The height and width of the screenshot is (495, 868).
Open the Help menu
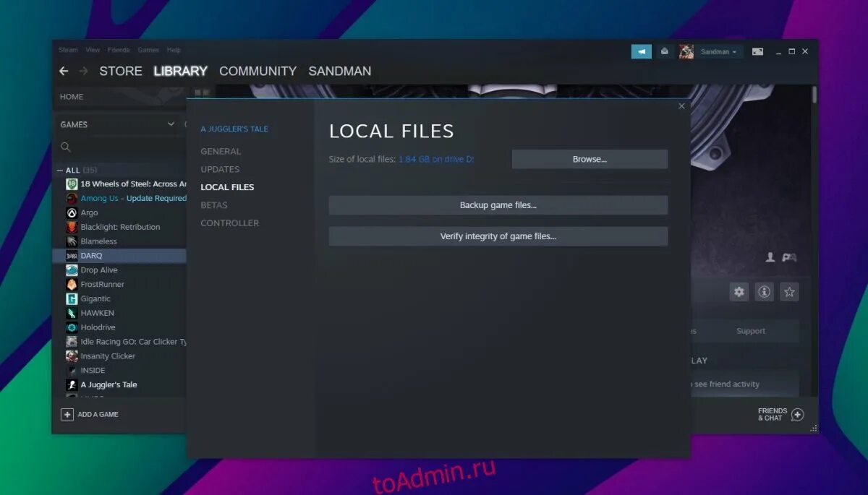pyautogui.click(x=174, y=50)
